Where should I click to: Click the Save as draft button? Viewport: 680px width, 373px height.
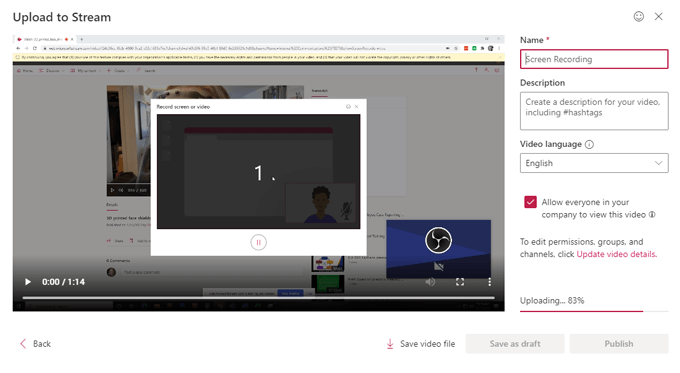click(515, 344)
